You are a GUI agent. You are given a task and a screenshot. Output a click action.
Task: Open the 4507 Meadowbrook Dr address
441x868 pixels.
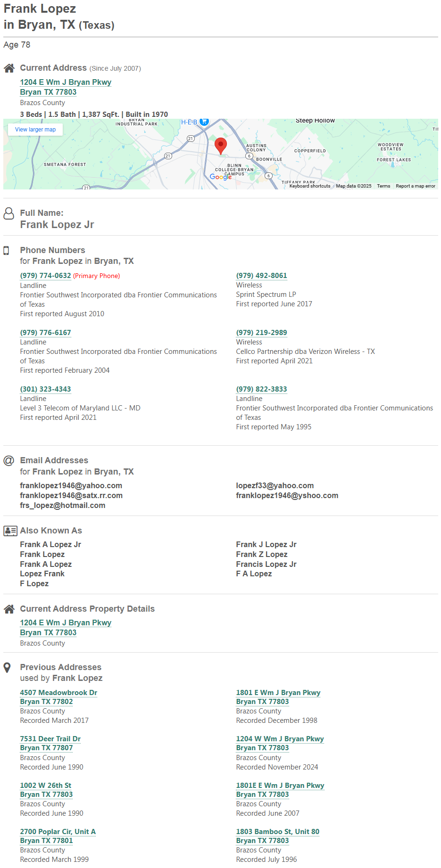(58, 693)
